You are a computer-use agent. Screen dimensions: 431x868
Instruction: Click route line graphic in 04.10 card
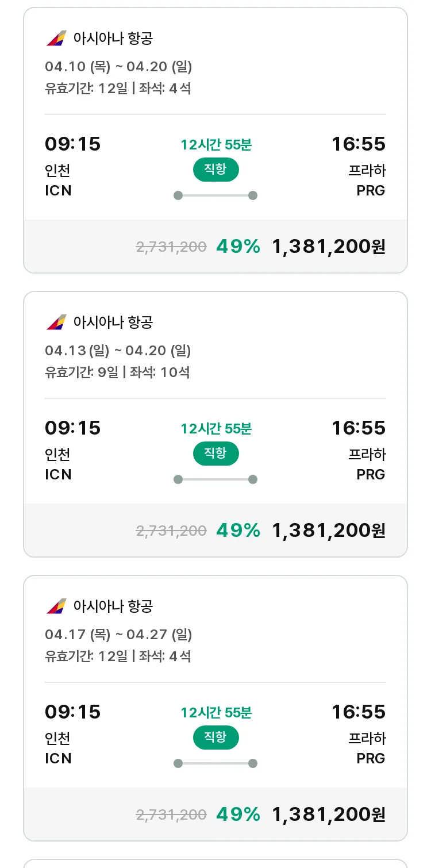215,195
